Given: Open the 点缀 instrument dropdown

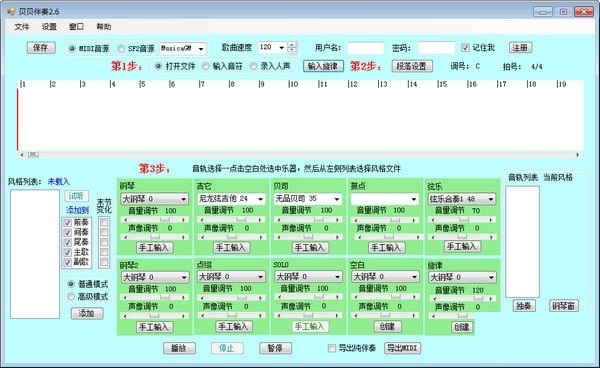Looking at the screenshot, I should coord(231,277).
